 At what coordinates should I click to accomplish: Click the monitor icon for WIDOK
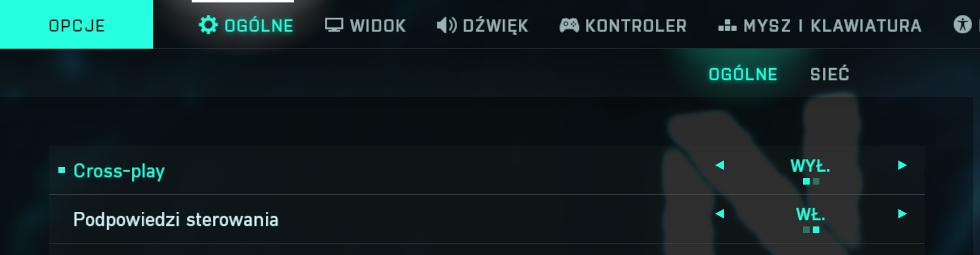[x=334, y=25]
